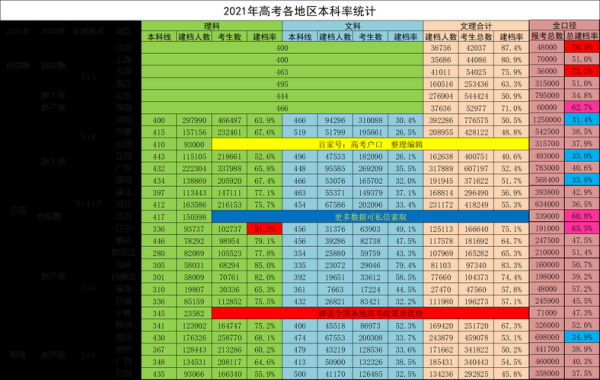Click the 考生总数 column header
The height and width of the screenshot is (380, 600).
[476, 37]
